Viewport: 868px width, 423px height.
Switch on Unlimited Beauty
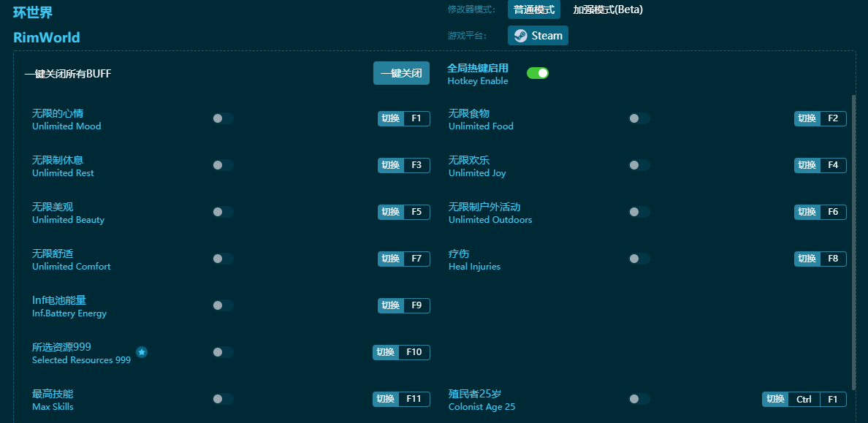223,212
